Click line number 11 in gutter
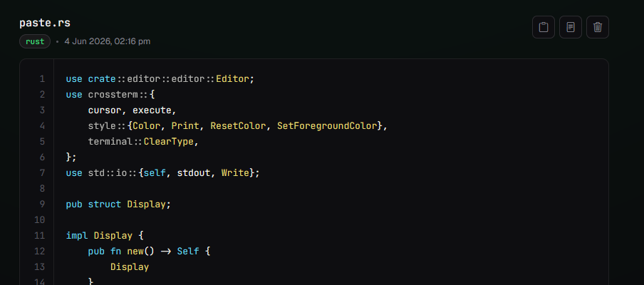 [x=39, y=236]
